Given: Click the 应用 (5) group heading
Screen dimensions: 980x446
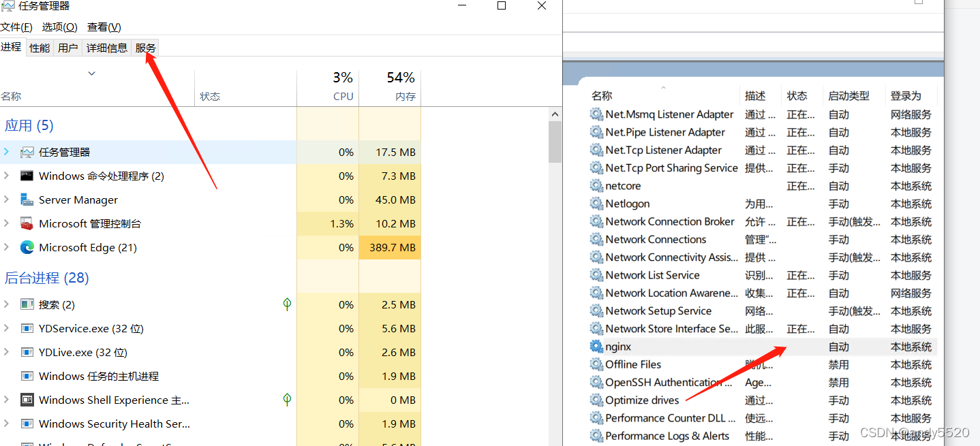Looking at the screenshot, I should [29, 125].
